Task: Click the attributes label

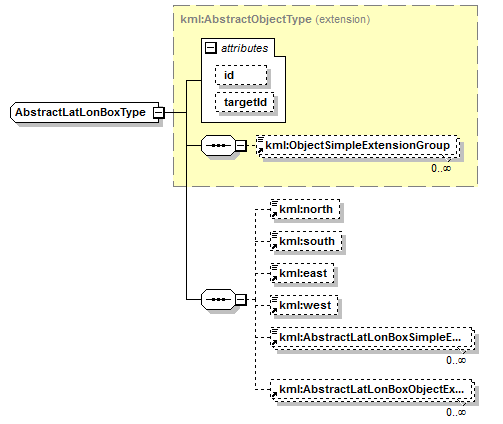Action: 245,48
